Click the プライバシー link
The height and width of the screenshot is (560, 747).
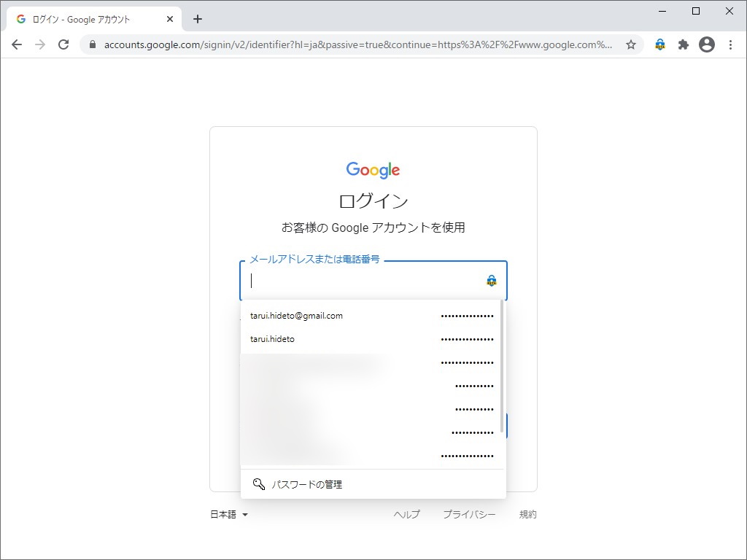tap(470, 514)
